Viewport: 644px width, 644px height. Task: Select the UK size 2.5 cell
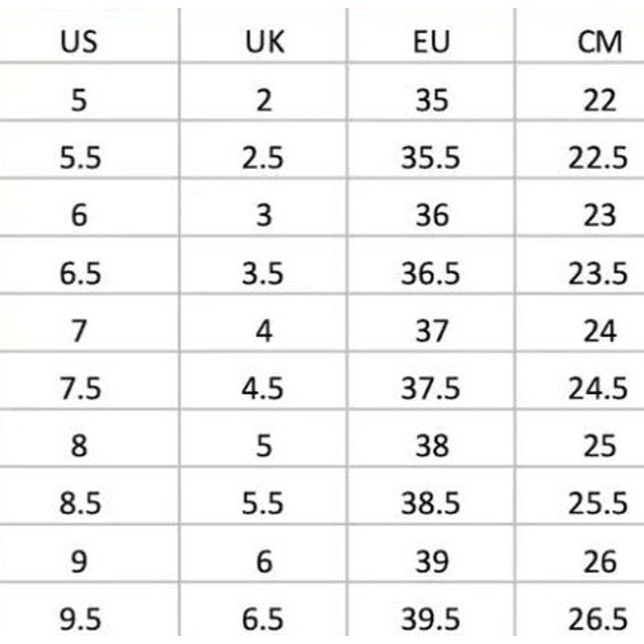(x=263, y=159)
